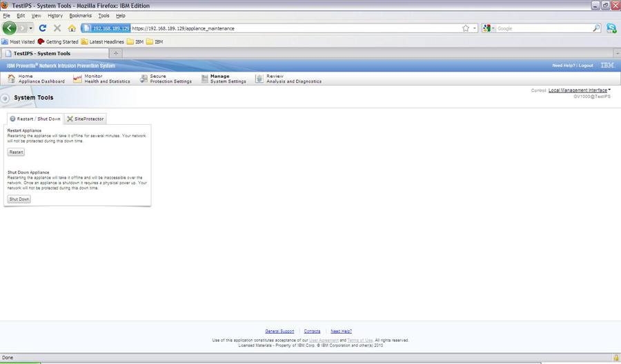Open the Edit menu
Image resolution: width=621 pixels, height=364 pixels.
click(21, 16)
